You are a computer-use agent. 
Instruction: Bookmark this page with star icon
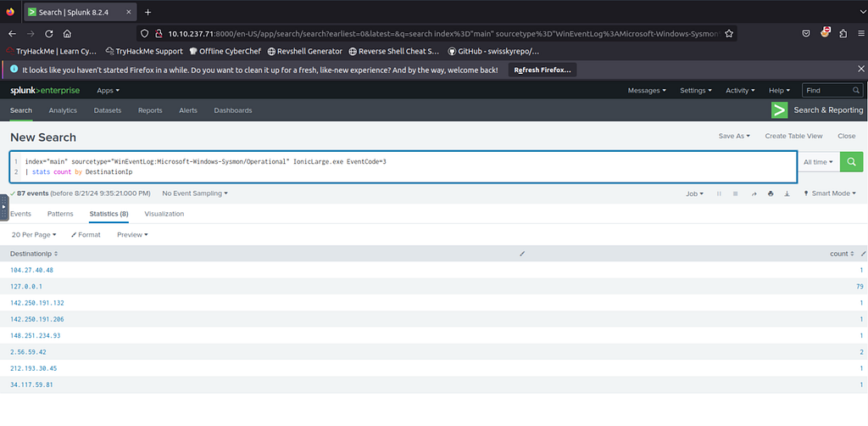click(729, 34)
